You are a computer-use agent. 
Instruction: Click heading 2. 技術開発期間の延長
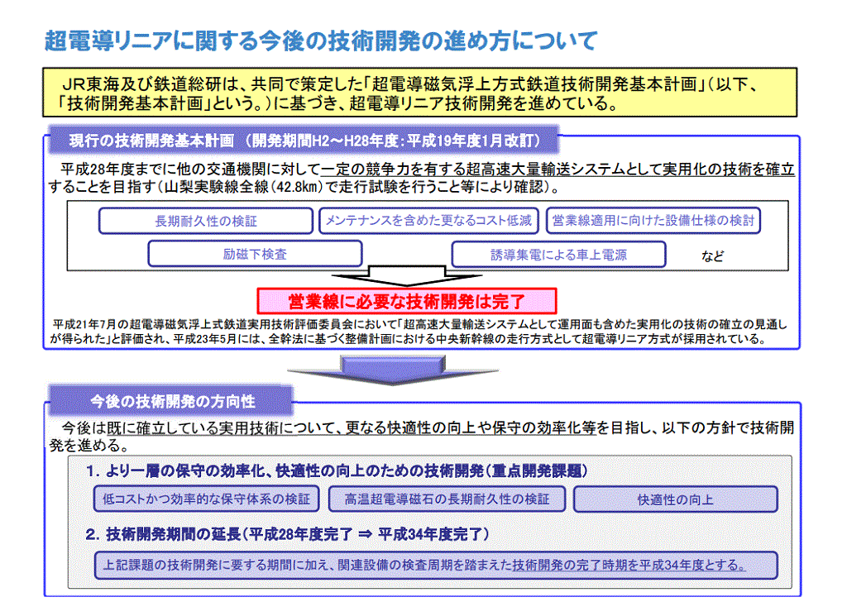pyautogui.click(x=287, y=534)
